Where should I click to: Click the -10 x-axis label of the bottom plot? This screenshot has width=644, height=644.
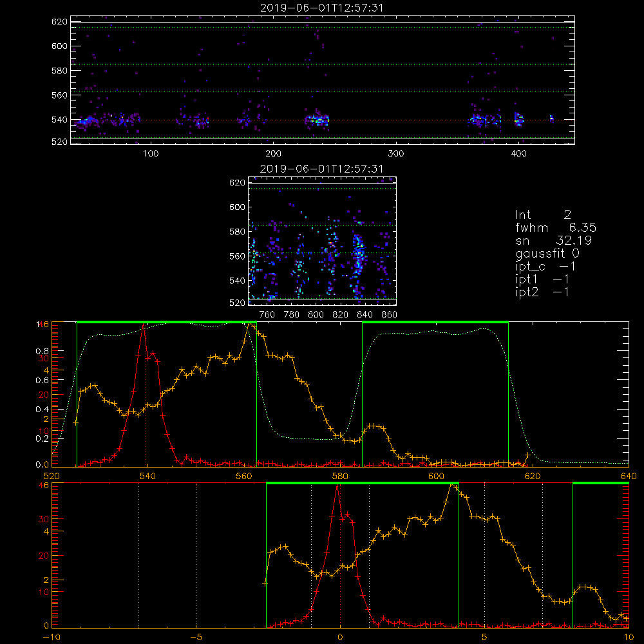point(51,638)
